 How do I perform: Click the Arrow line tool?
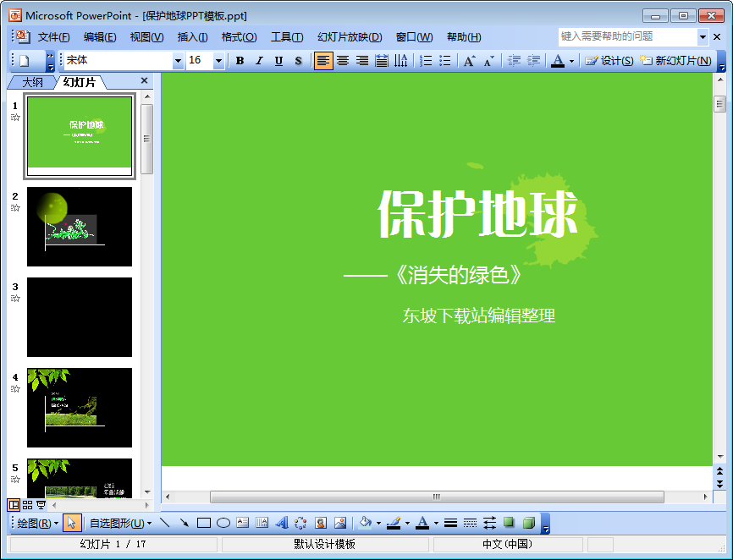[x=184, y=523]
